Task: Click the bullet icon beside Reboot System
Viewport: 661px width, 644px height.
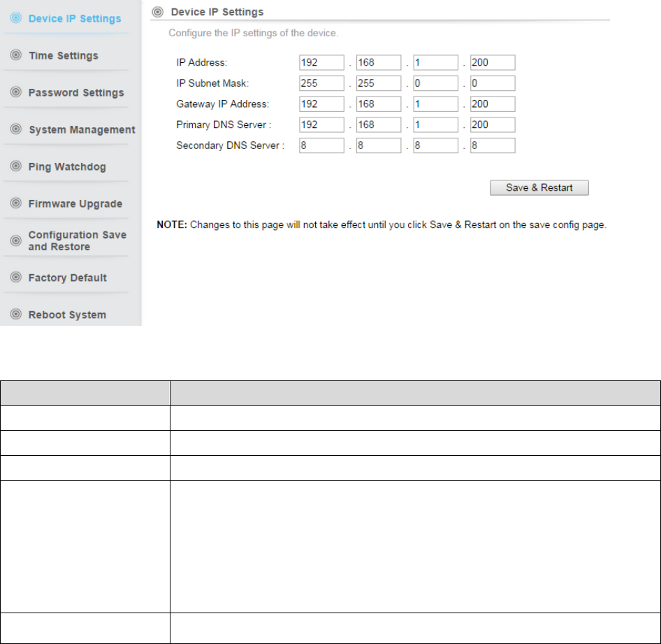Action: pyautogui.click(x=15, y=314)
